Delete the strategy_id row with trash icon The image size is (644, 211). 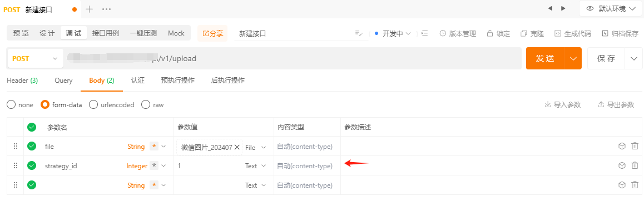tap(635, 165)
